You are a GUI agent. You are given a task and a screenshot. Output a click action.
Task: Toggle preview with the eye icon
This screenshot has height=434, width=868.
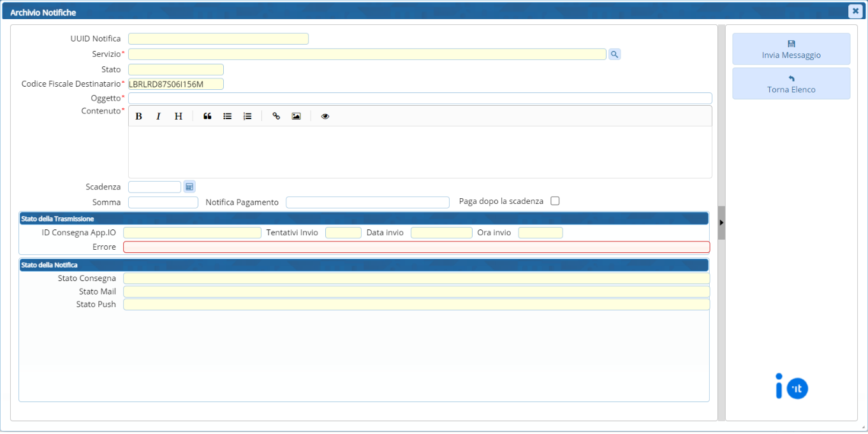click(x=325, y=116)
